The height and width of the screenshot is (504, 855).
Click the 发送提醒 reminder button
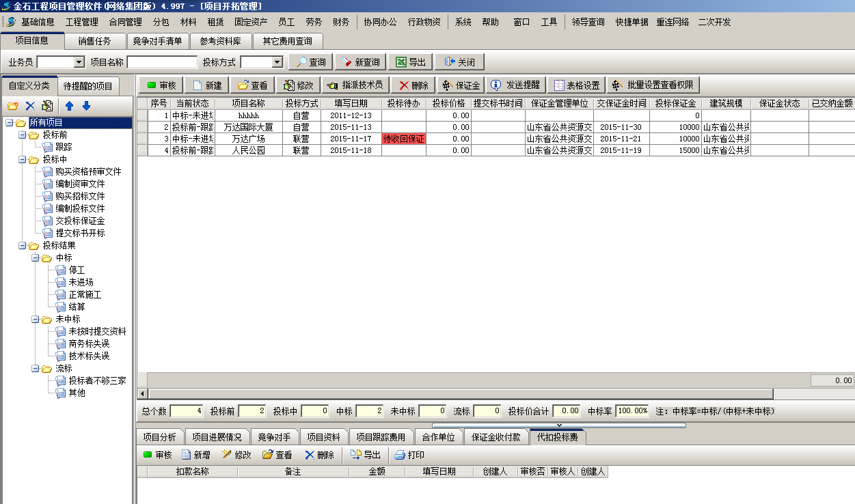click(515, 85)
